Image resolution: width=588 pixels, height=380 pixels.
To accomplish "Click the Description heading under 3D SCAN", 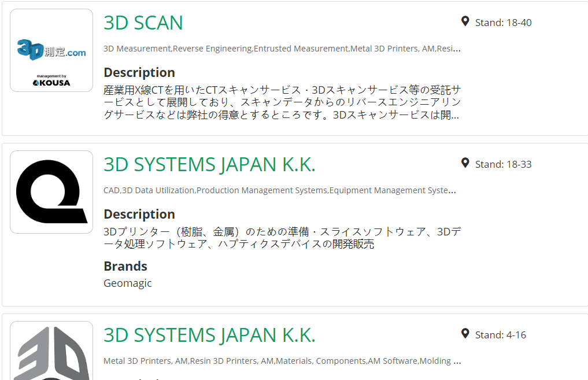I will pyautogui.click(x=139, y=72).
